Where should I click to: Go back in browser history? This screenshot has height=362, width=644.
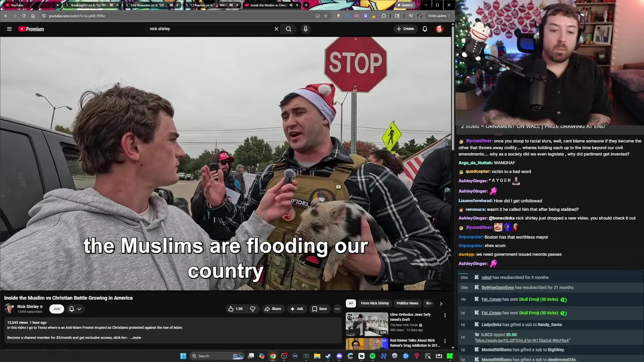click(x=6, y=16)
